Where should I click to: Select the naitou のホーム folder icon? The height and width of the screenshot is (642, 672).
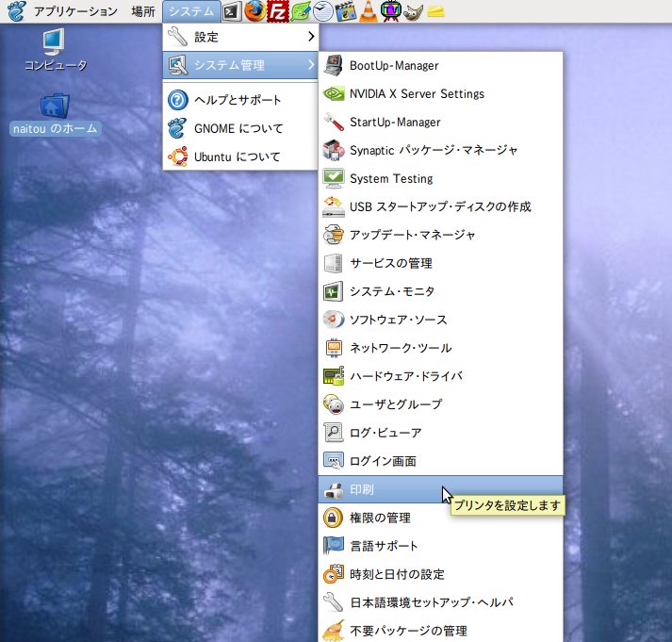56,114
